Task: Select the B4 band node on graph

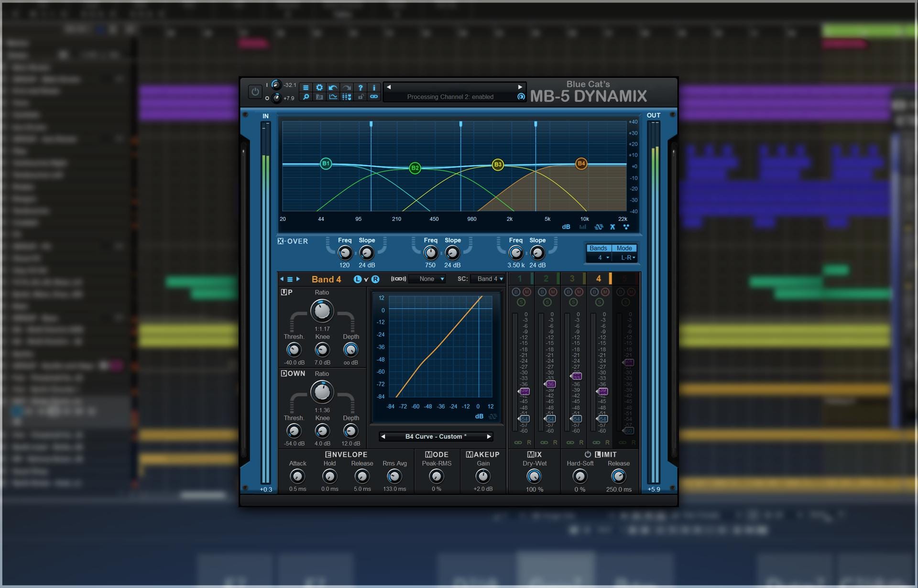Action: 581,163
